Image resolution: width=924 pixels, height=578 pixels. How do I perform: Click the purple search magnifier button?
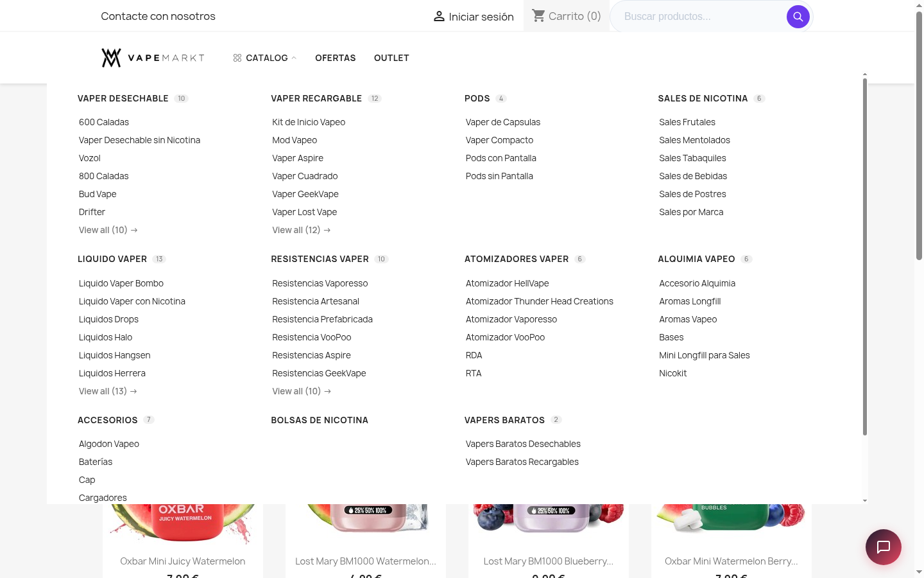pos(798,17)
